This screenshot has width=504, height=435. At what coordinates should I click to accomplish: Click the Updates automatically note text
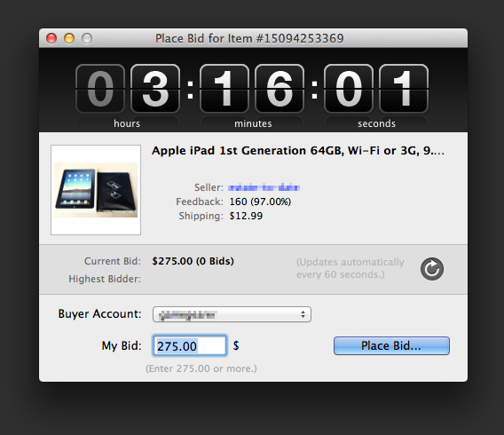[350, 268]
